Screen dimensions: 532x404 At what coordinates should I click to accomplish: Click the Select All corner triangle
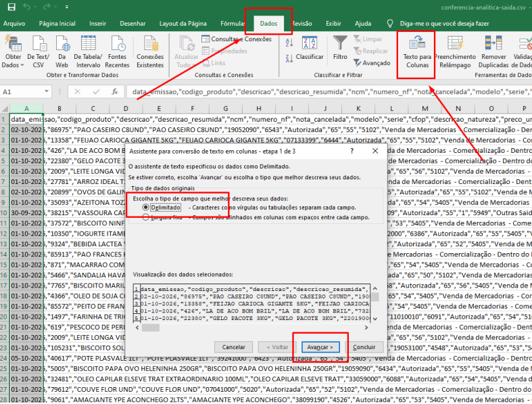click(x=5, y=109)
